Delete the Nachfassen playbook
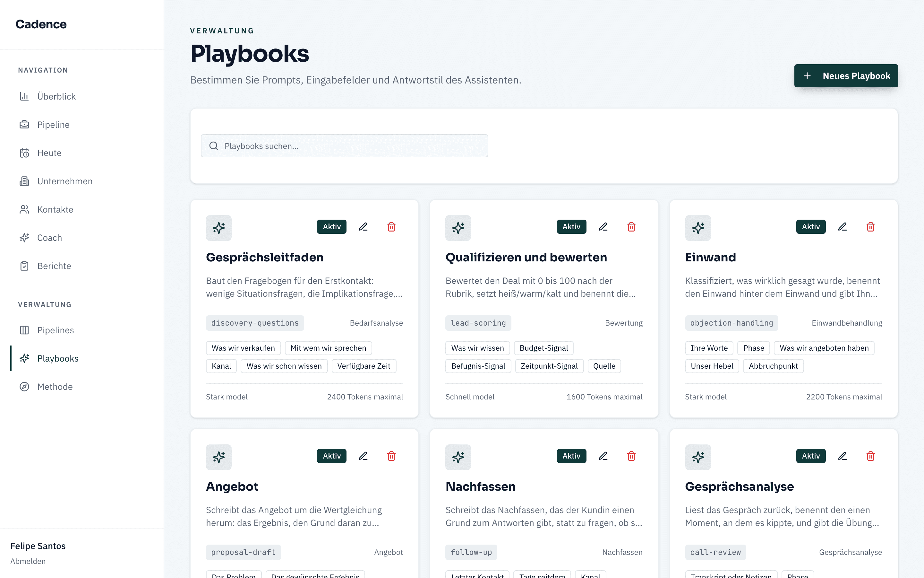The height and width of the screenshot is (578, 924). pyautogui.click(x=631, y=456)
